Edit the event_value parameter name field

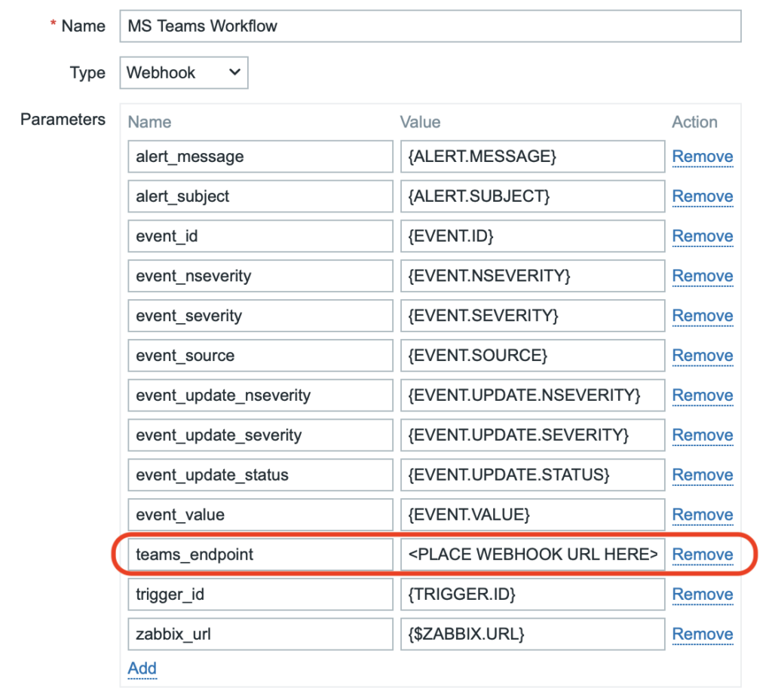coord(260,514)
